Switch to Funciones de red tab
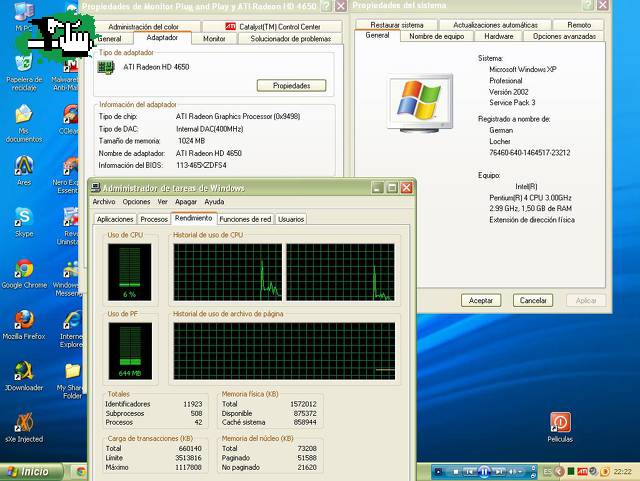This screenshot has height=481, width=640. 245,219
